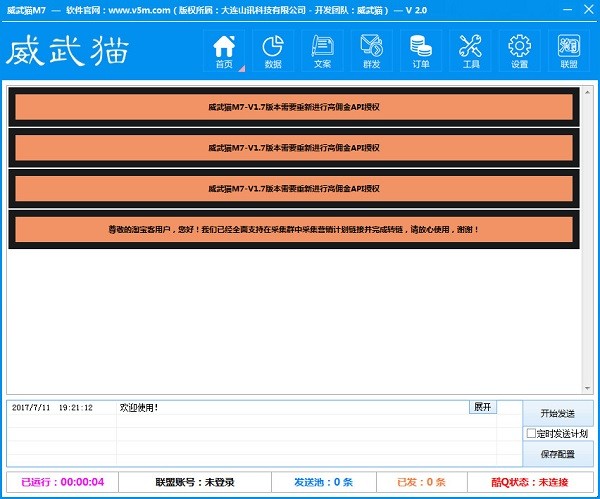Minimize the 威武猫M7 window
Viewport: 600px width, 499px height.
568,10
